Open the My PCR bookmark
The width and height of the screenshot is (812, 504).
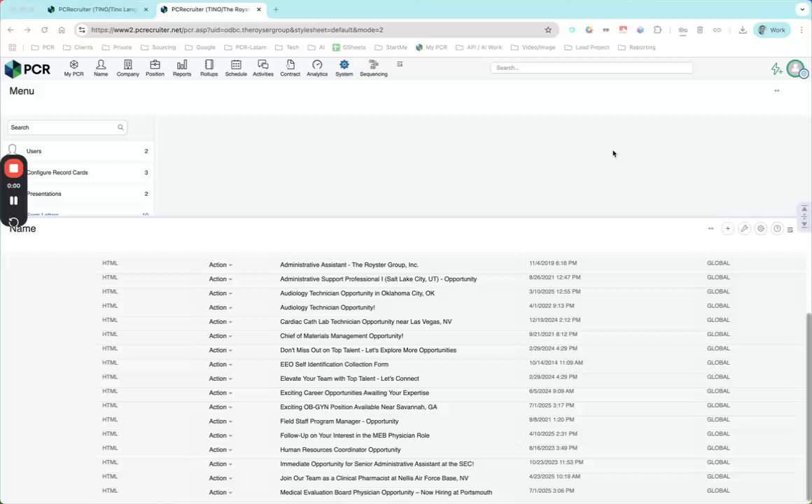point(431,47)
